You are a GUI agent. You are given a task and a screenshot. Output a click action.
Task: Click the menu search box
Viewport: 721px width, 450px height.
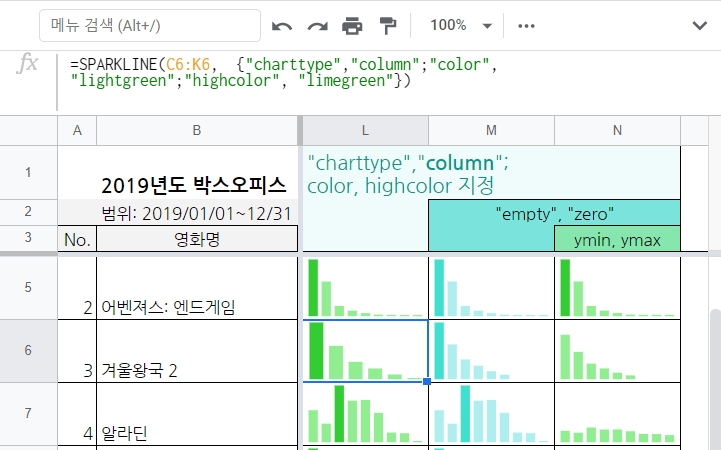tap(150, 25)
